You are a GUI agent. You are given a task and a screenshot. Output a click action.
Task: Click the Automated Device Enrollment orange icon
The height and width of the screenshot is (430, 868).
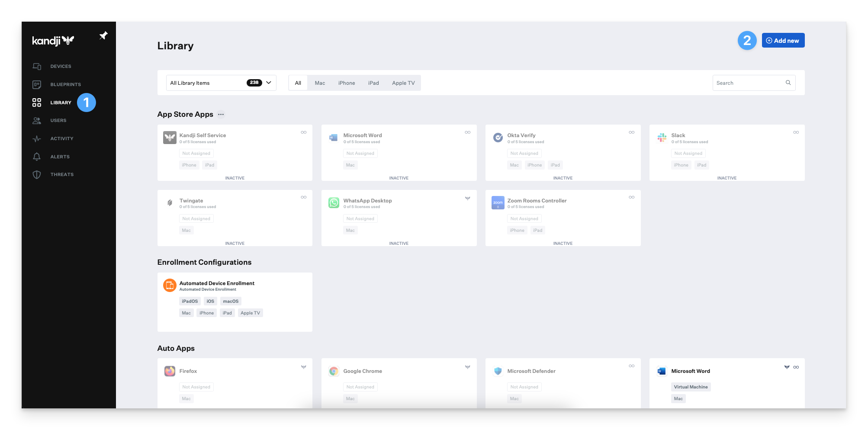[x=170, y=285]
